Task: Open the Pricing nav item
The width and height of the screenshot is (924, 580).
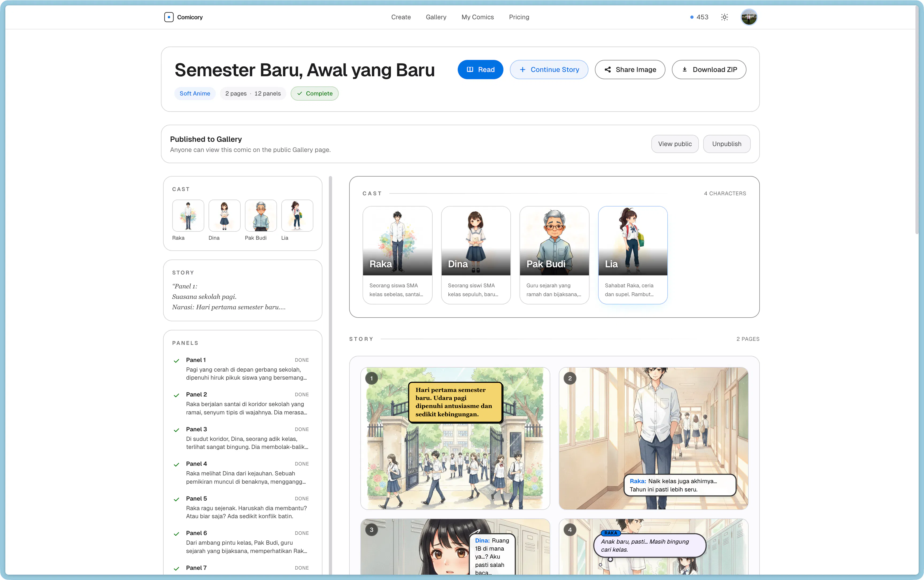Action: [519, 17]
